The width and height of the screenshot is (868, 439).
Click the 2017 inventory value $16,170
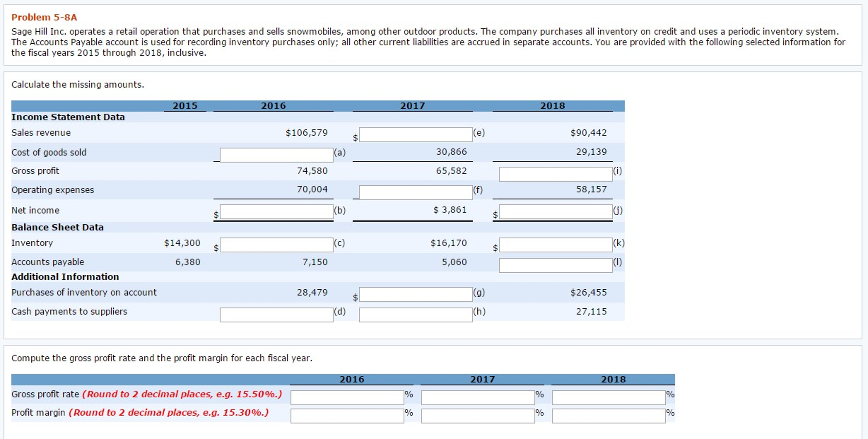[x=448, y=243]
